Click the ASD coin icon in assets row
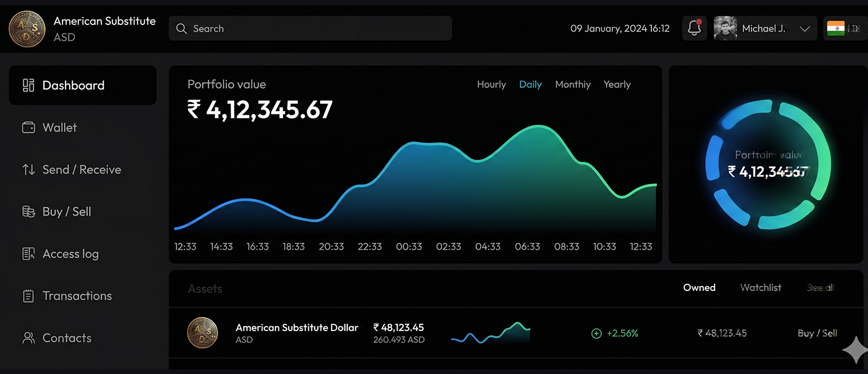868x374 pixels. pos(202,333)
